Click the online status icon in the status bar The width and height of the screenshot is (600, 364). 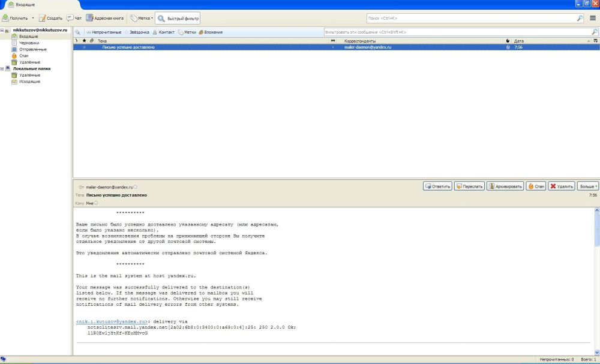click(x=4, y=359)
